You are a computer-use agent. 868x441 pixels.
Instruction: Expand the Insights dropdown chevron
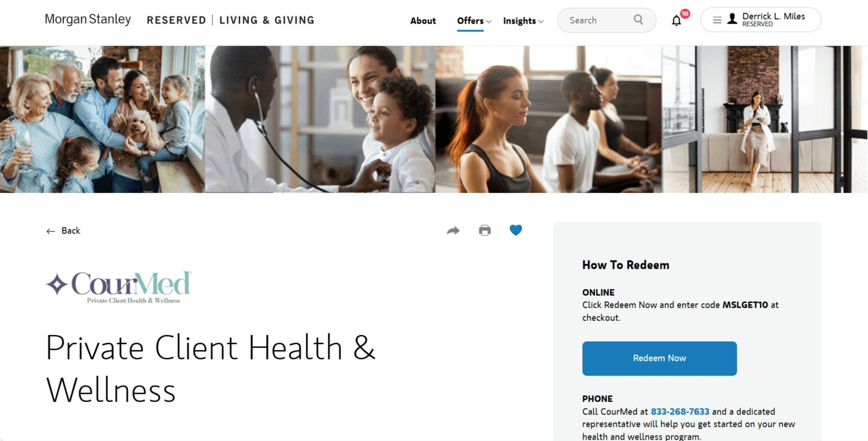(541, 21)
